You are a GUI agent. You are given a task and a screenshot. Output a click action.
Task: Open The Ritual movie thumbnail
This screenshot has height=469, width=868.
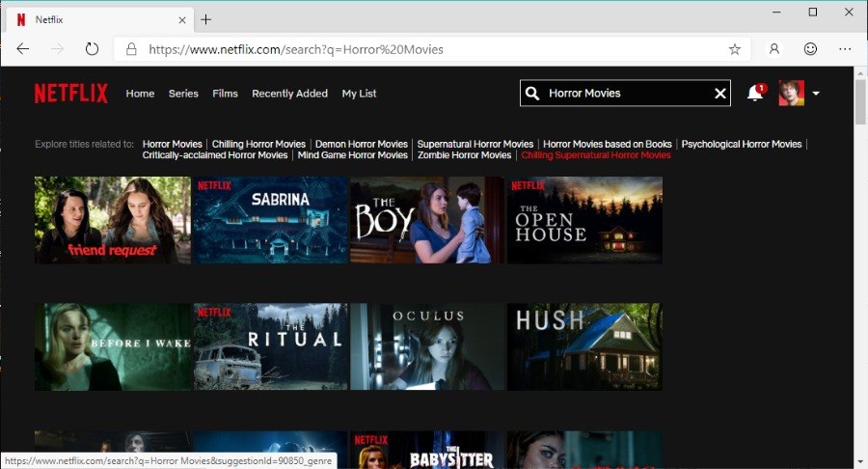pyautogui.click(x=269, y=346)
